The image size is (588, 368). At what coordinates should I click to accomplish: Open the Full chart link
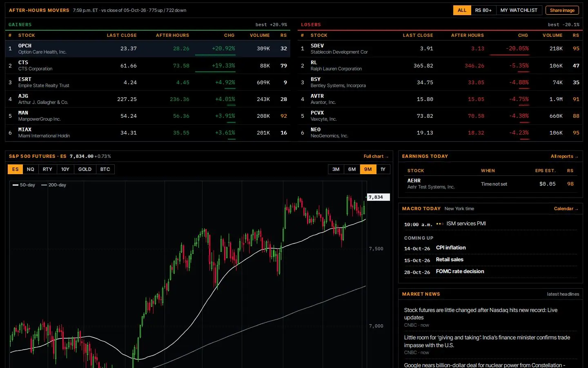point(376,156)
